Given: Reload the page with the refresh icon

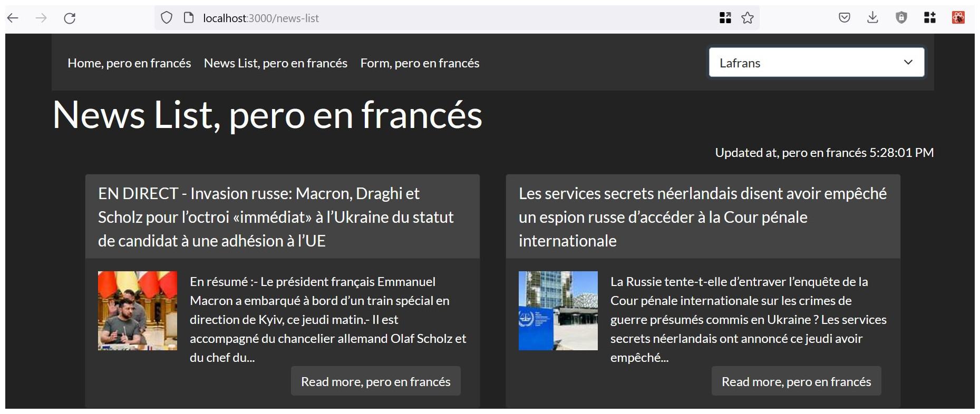Looking at the screenshot, I should pos(70,18).
